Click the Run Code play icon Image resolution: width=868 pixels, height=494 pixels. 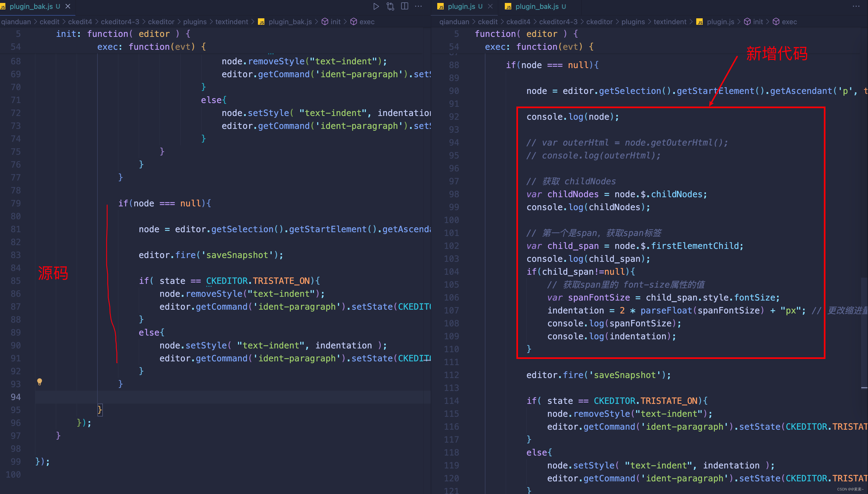pos(376,6)
